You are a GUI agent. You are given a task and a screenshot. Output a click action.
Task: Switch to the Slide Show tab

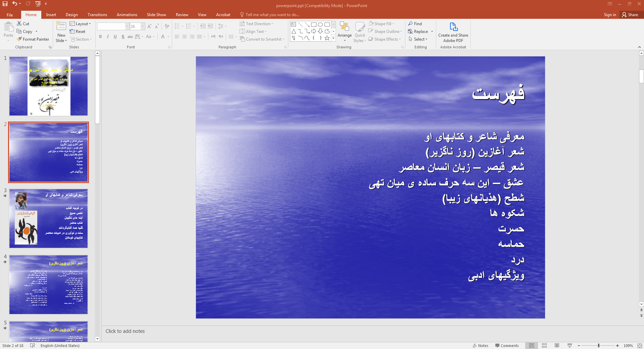pos(156,15)
